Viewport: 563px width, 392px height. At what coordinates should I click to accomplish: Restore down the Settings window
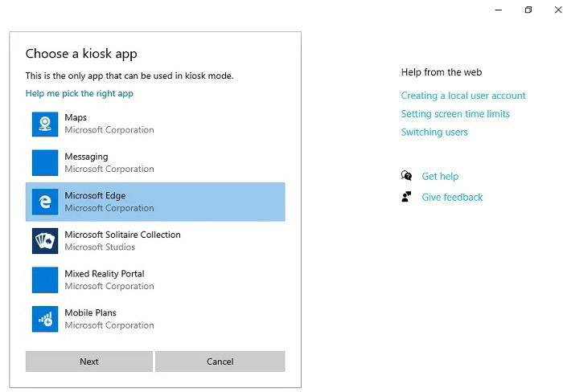click(528, 10)
